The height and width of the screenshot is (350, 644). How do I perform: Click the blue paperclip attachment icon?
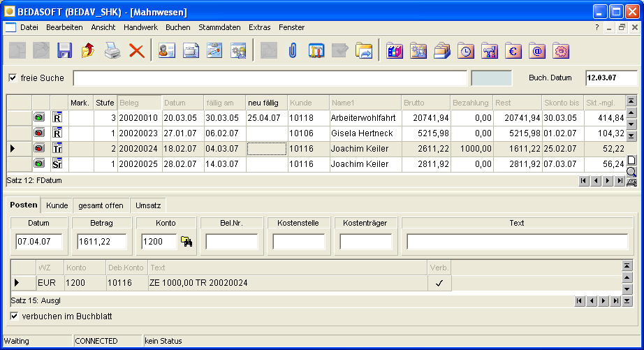coord(293,51)
